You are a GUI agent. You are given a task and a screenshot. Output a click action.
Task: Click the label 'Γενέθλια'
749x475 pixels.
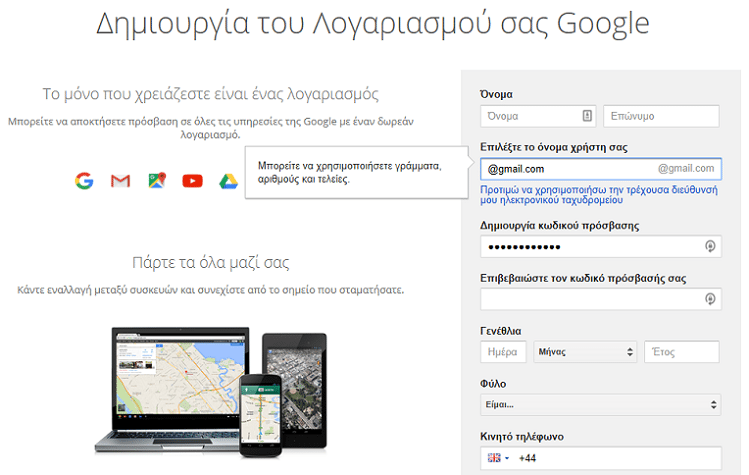[x=501, y=331]
